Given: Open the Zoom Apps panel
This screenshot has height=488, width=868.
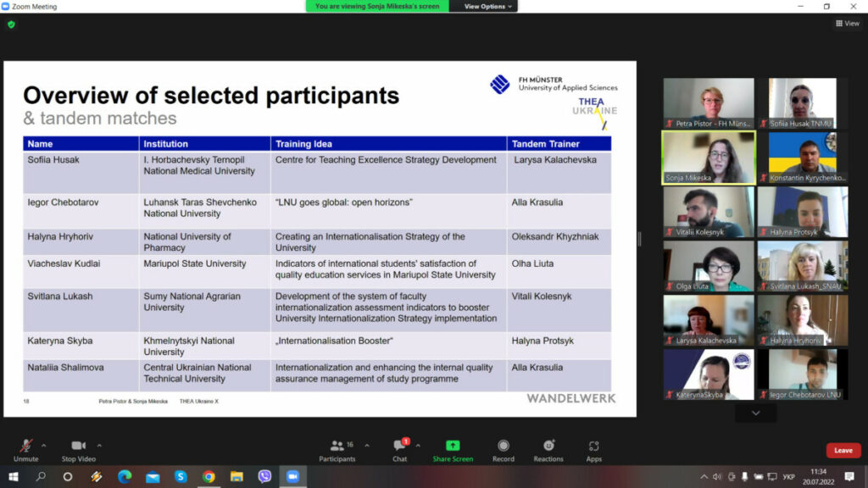Looking at the screenshot, I should (594, 447).
